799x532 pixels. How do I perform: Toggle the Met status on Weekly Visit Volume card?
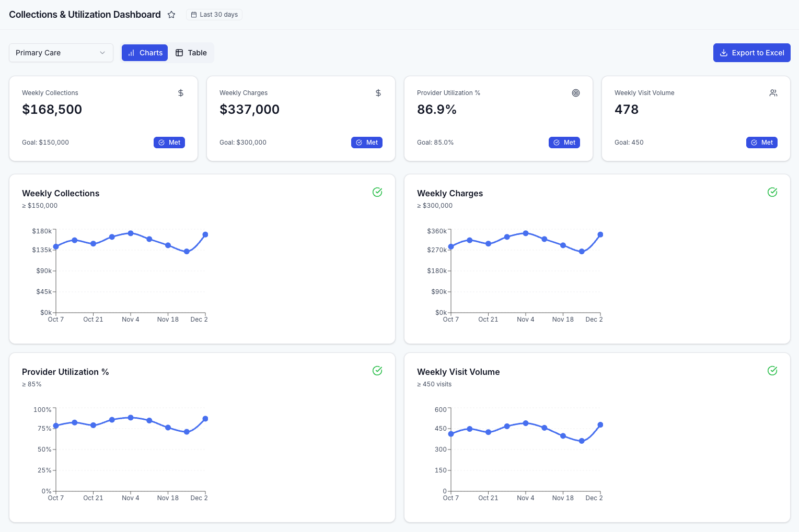coord(761,142)
